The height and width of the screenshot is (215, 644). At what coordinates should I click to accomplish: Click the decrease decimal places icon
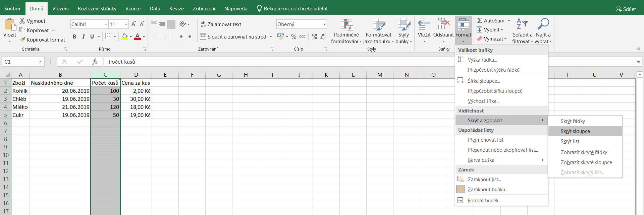pos(323,37)
